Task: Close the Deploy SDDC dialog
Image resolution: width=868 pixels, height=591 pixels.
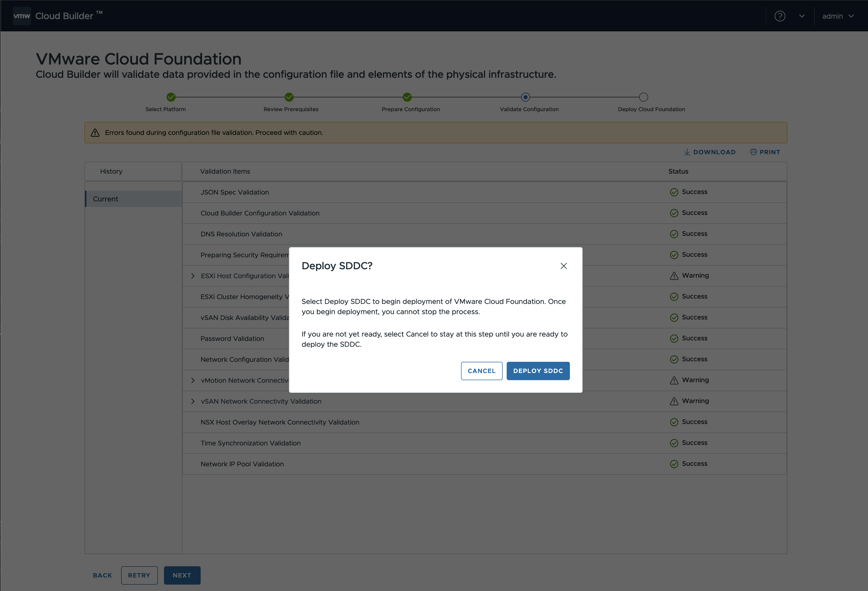Action: 564,266
